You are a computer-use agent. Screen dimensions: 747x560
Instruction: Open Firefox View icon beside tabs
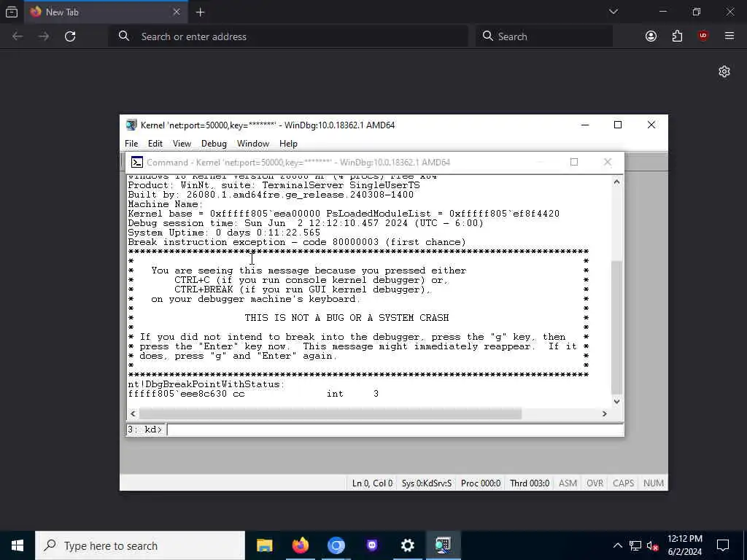12,12
